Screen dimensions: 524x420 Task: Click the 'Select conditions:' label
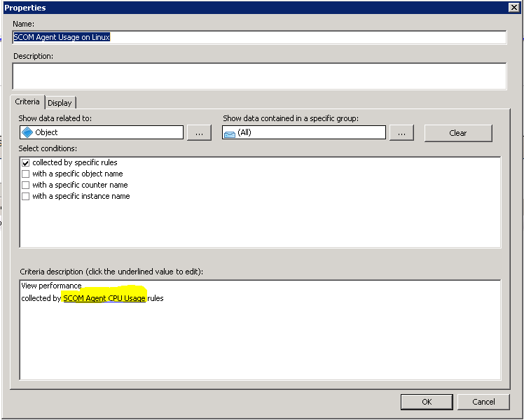pos(48,148)
